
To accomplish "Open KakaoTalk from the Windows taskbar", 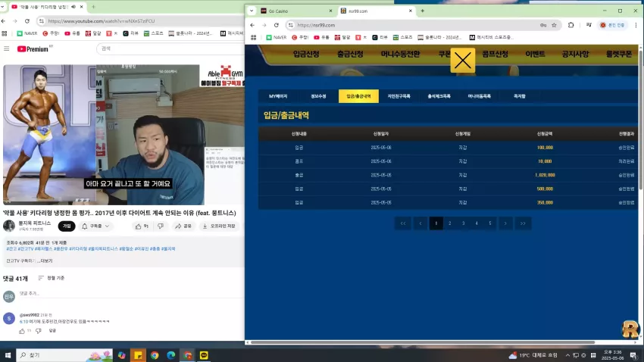I will (x=204, y=355).
